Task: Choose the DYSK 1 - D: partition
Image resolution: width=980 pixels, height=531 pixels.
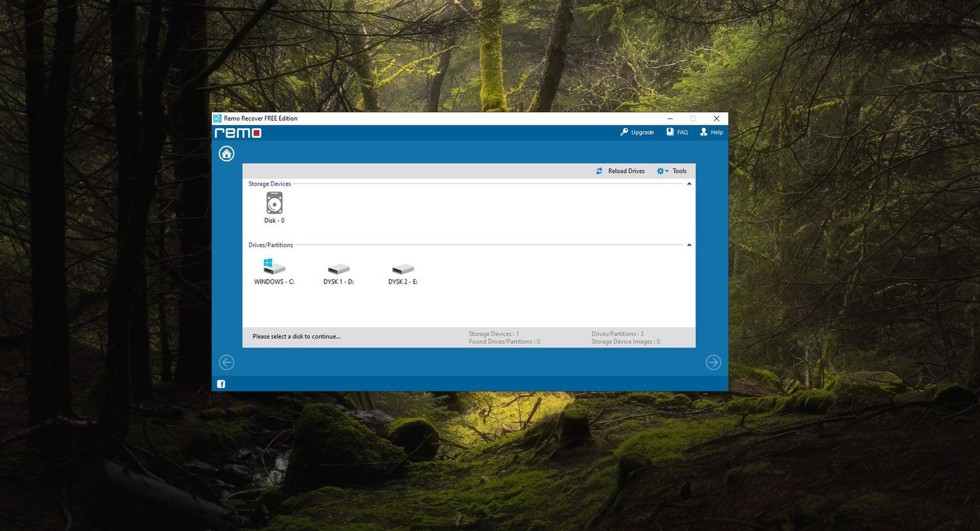Action: pos(338,273)
